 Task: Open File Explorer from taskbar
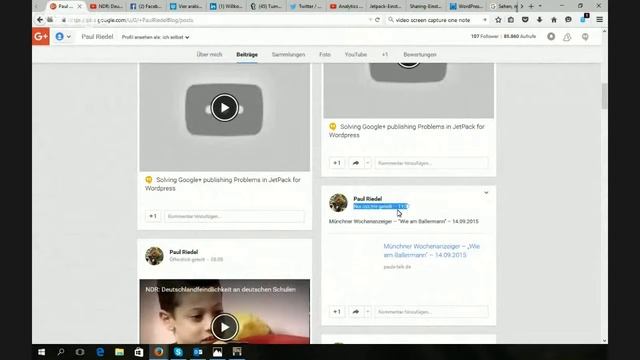point(119,352)
